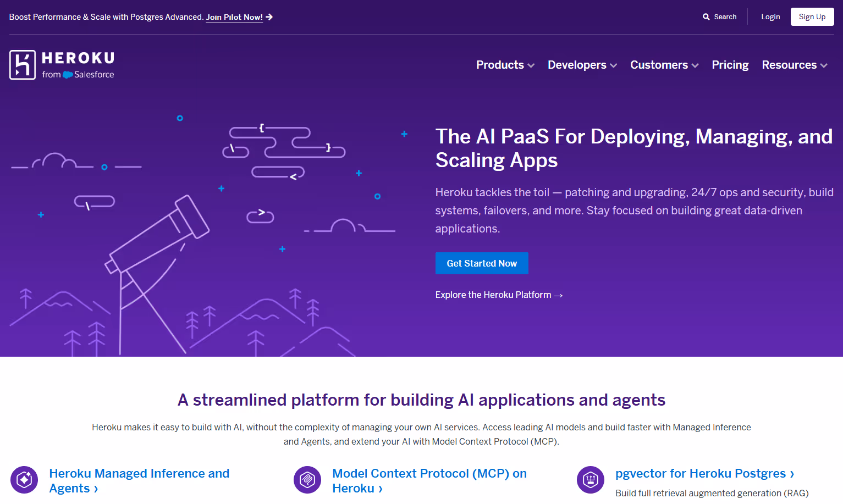Click the Get Started Now button
The image size is (843, 504).
pos(482,263)
